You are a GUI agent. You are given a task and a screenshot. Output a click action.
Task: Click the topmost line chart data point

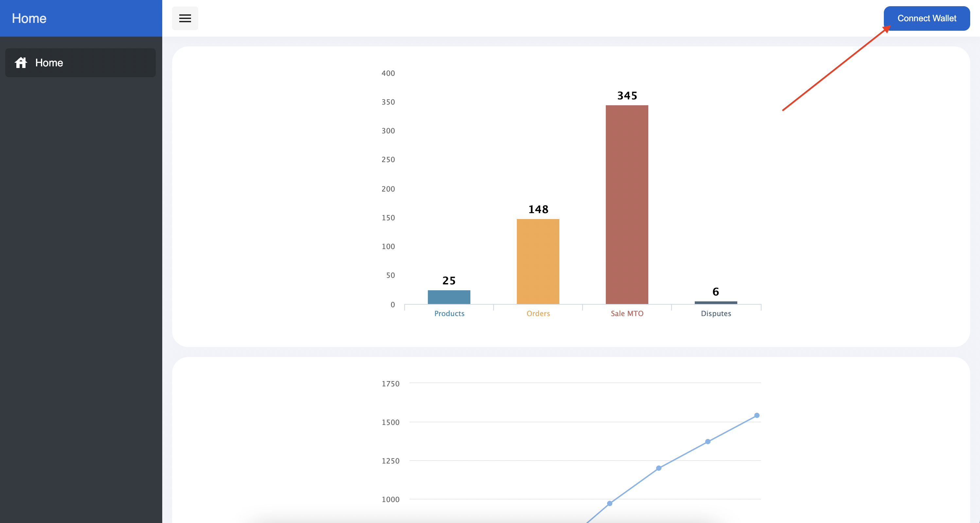point(757,415)
